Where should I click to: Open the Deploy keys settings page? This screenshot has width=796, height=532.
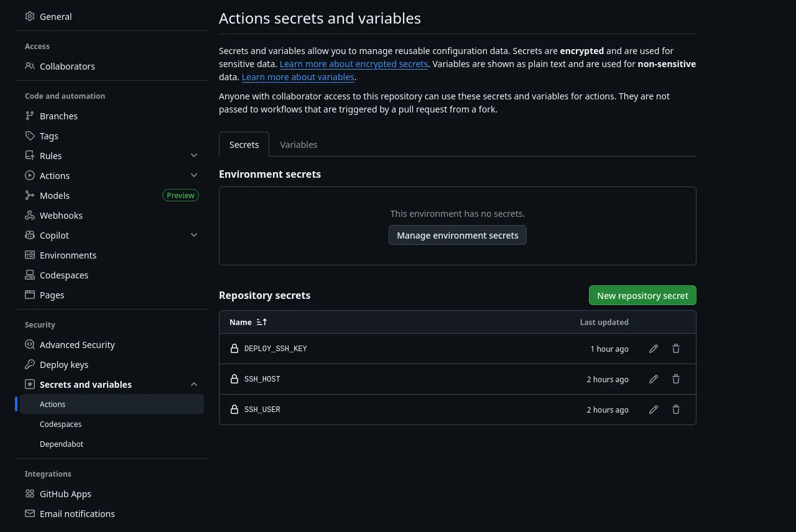point(112,364)
